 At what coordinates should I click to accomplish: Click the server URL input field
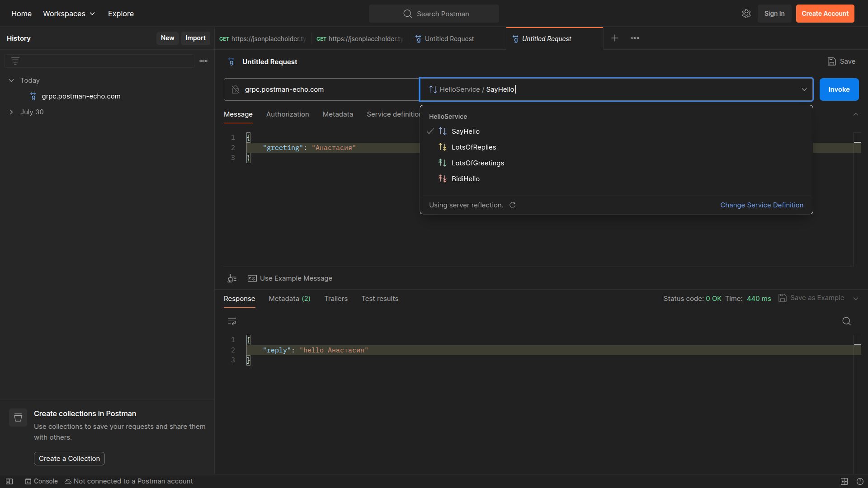[x=321, y=89]
